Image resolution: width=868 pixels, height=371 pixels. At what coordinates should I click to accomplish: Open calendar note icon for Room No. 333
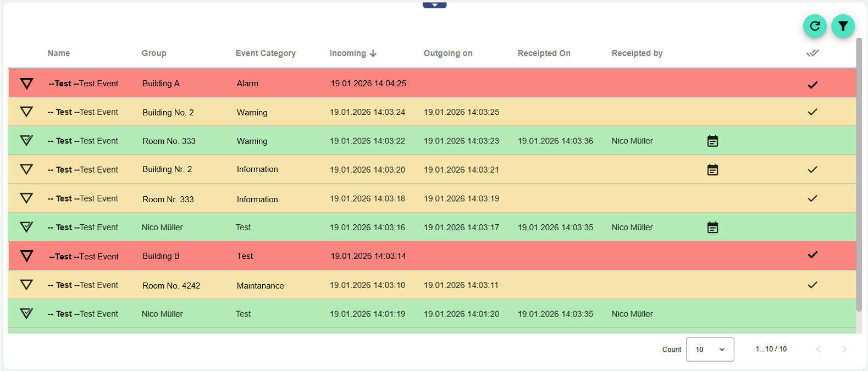712,141
